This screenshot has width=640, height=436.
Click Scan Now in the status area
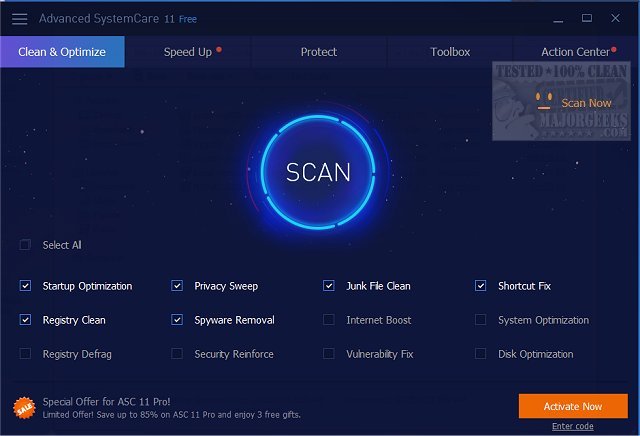pyautogui.click(x=586, y=103)
